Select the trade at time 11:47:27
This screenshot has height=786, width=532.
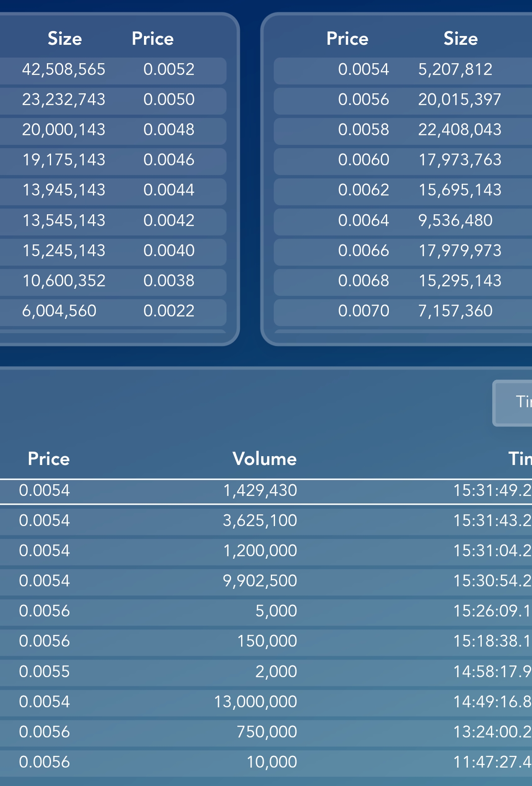point(266,762)
